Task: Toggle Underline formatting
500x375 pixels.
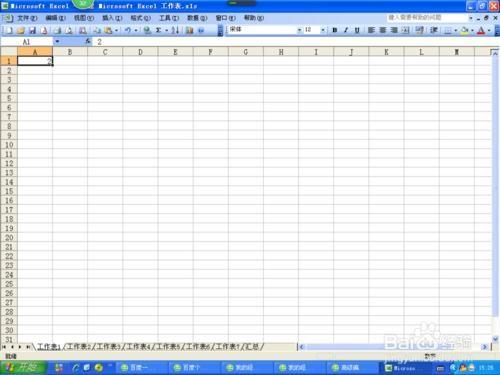Action: click(x=357, y=30)
